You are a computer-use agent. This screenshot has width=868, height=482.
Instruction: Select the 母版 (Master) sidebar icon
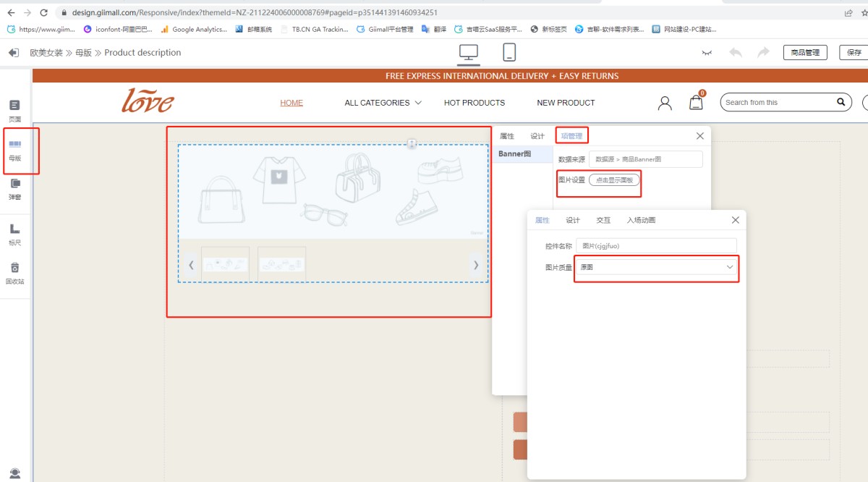pos(14,150)
